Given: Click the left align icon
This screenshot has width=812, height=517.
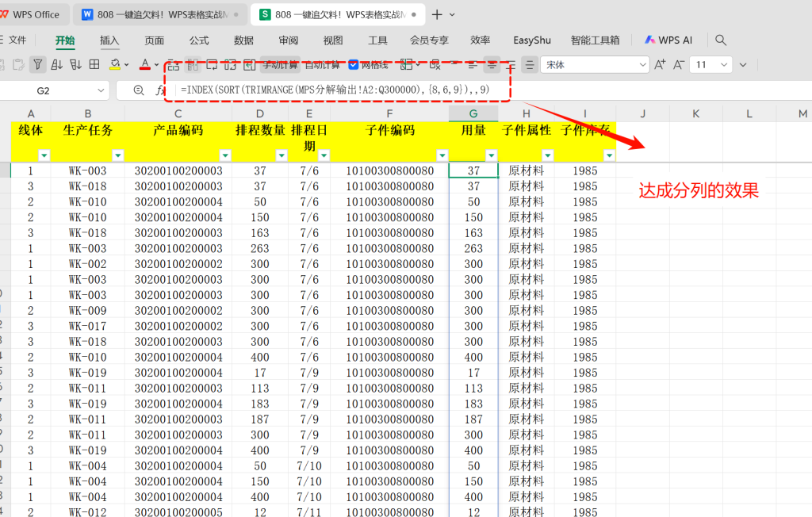Looking at the screenshot, I should (x=473, y=65).
